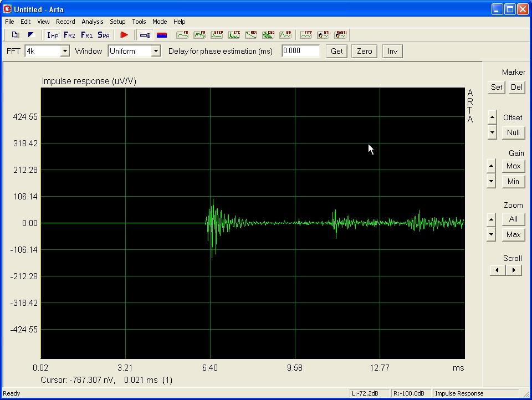Open the CSD cumulative spectral decay icon
The height and width of the screenshot is (400, 532).
[268, 34]
